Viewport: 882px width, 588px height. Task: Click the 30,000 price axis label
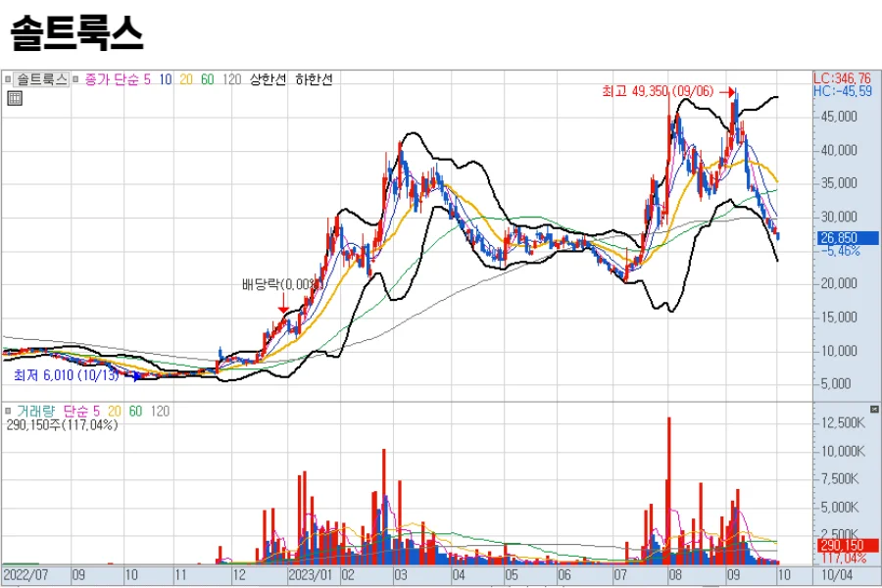pos(839,217)
